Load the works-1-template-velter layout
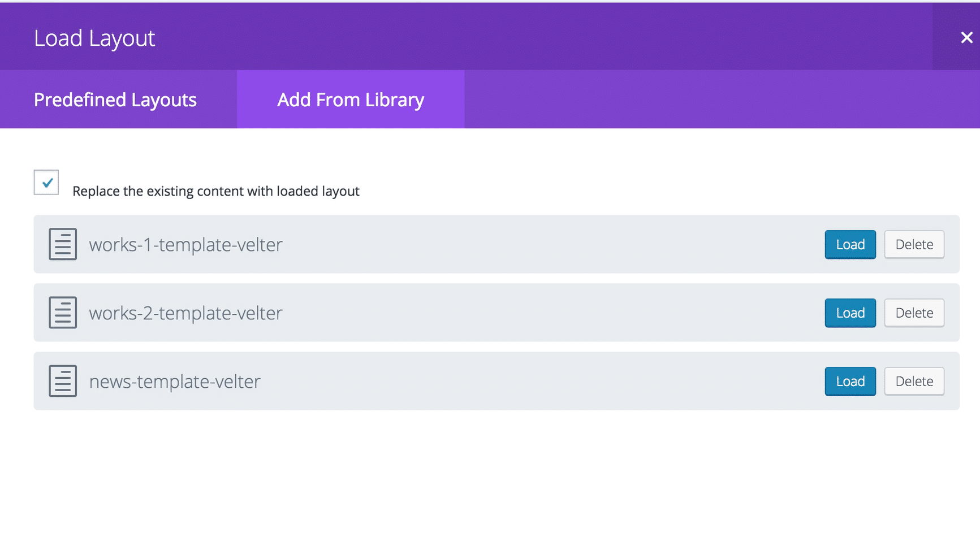 point(850,244)
